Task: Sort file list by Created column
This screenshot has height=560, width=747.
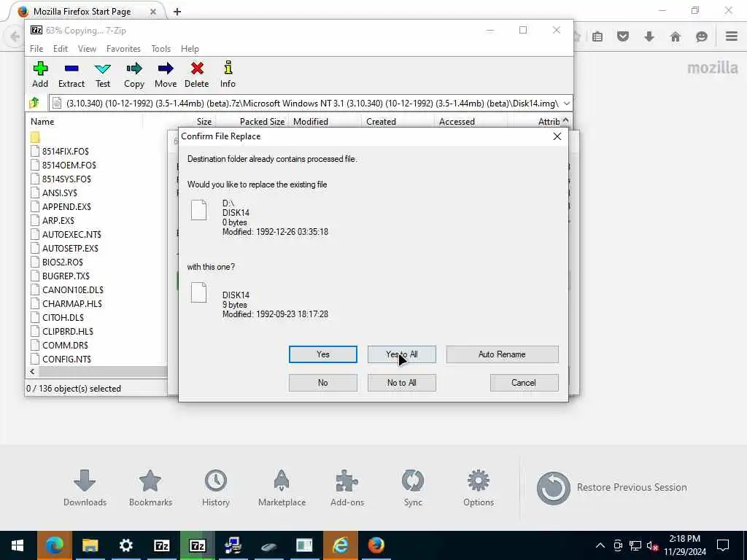Action: [381, 122]
